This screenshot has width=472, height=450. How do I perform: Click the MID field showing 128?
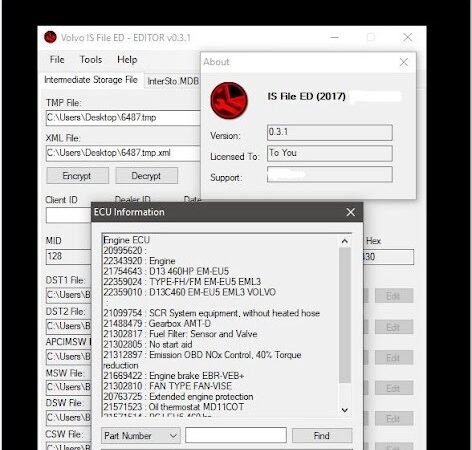[69, 257]
